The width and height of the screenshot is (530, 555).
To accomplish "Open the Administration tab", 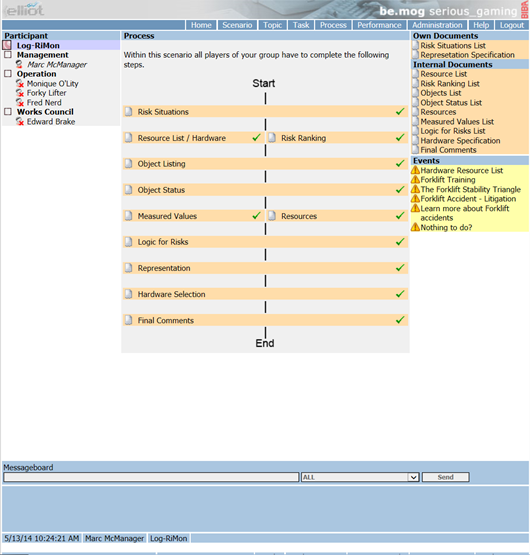I will tap(437, 25).
